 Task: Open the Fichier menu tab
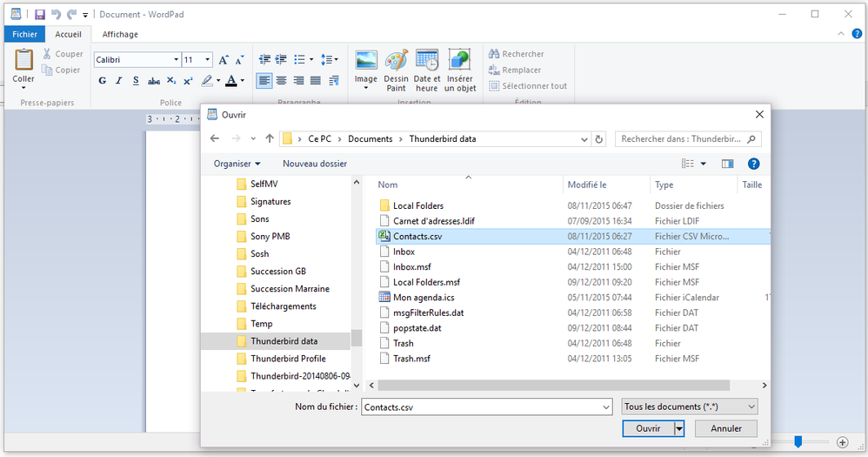[x=24, y=34]
